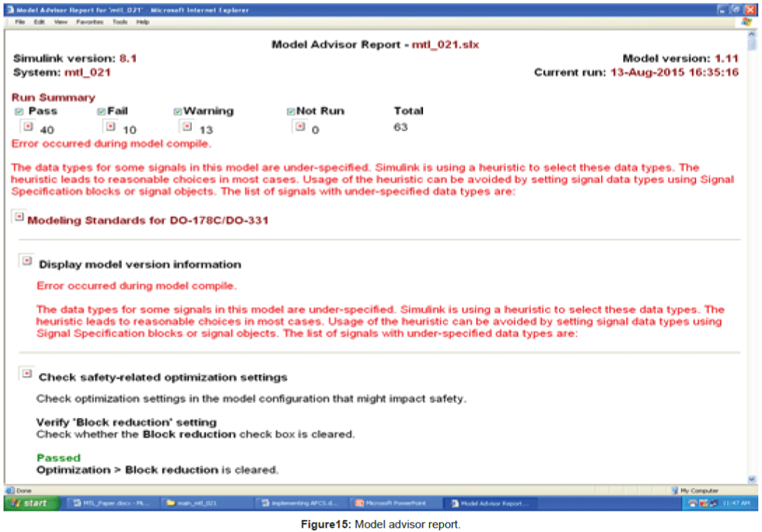
Task: Expand the Not Run results beside 0
Action: click(x=301, y=126)
